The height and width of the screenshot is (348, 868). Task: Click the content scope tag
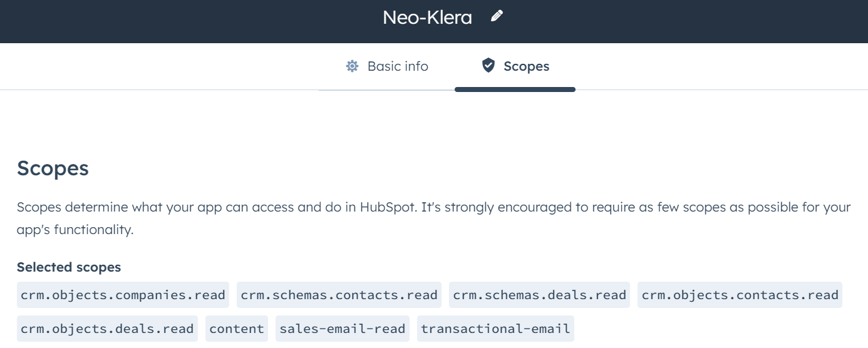point(237,329)
